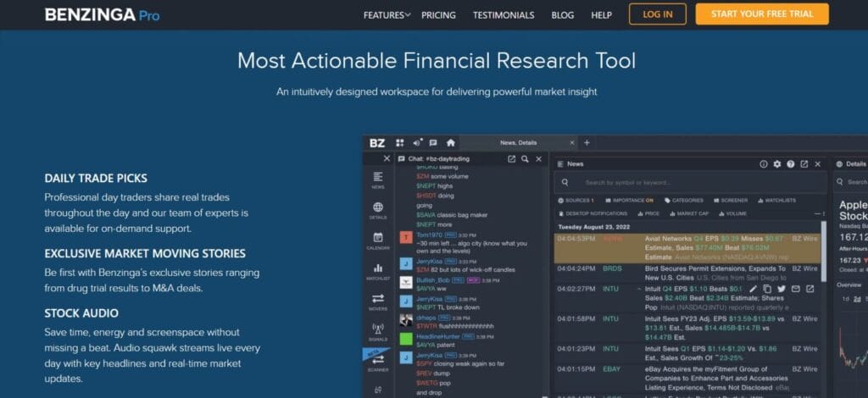Open the Pricing menu item
The image size is (868, 398).
(438, 14)
